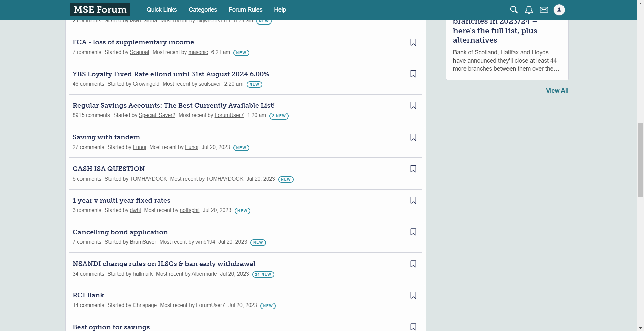
Task: Open YBS Loyalty Fixed Rate eBond thread title
Action: tap(171, 74)
